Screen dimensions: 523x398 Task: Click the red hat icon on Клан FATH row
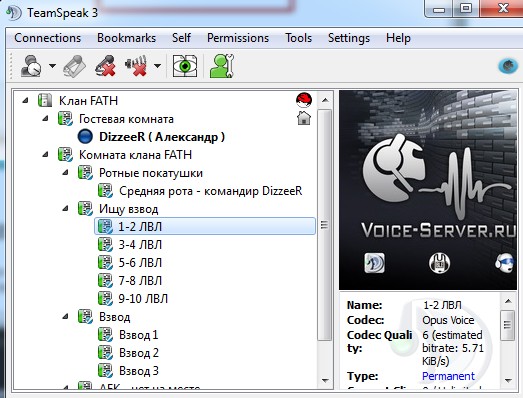coord(304,100)
